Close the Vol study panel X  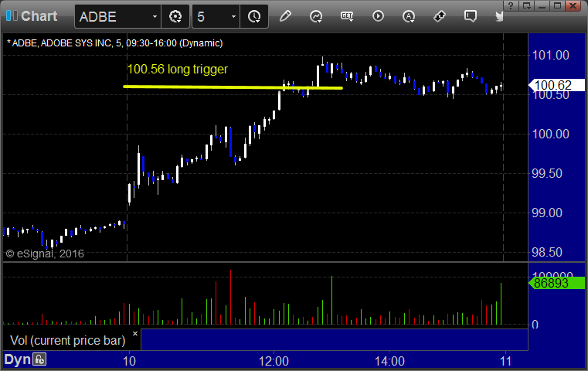point(135,333)
